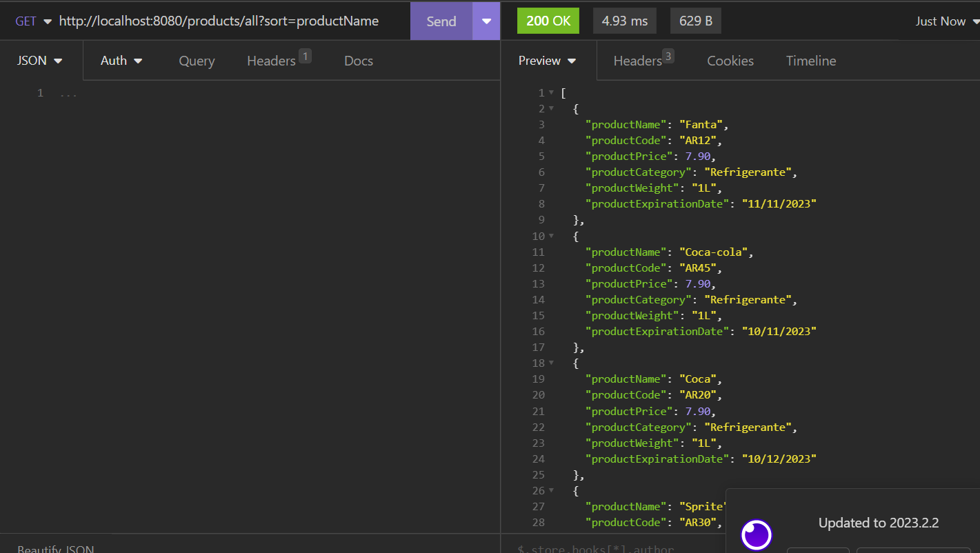Click the "productExpirationDate" key on line 8
The image size is (980, 553).
pyautogui.click(x=657, y=204)
